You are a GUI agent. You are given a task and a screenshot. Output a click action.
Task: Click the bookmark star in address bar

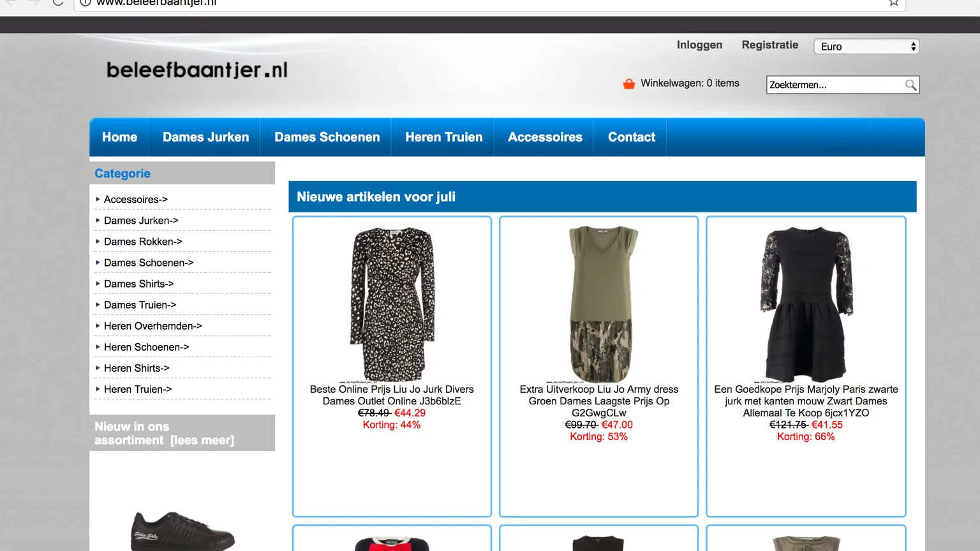point(894,3)
